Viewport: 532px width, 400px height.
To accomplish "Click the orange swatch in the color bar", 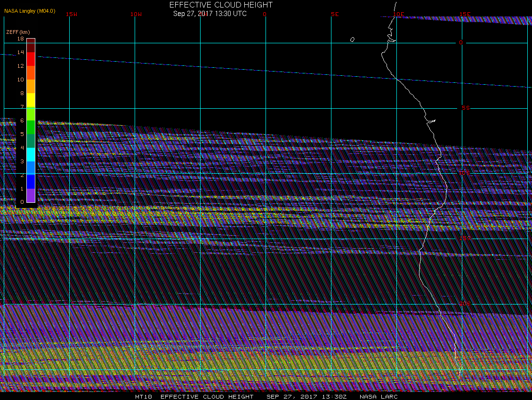I will pos(31,86).
